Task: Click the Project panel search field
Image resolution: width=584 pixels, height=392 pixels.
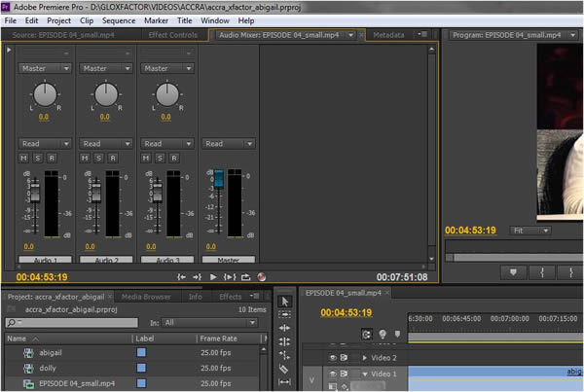Action: [x=71, y=323]
